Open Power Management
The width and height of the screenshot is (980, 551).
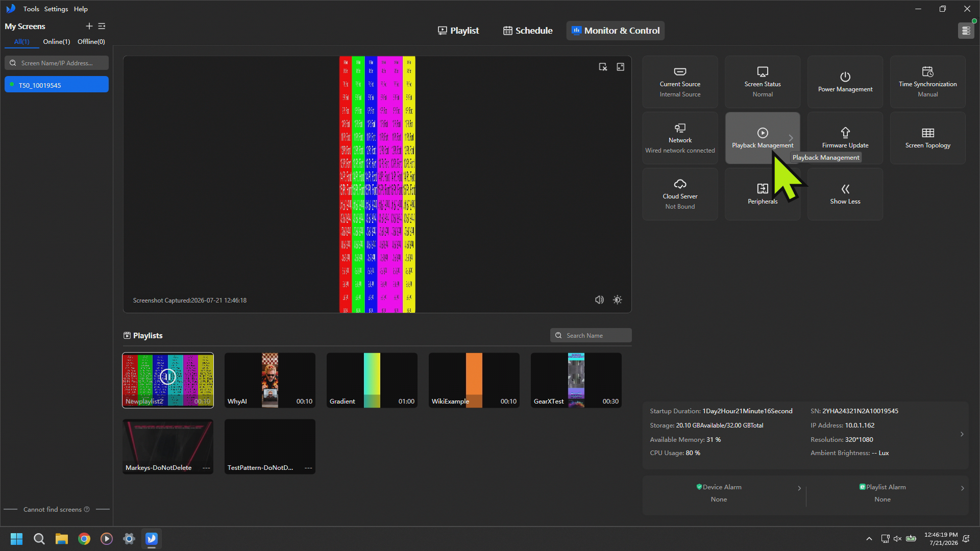point(845,82)
